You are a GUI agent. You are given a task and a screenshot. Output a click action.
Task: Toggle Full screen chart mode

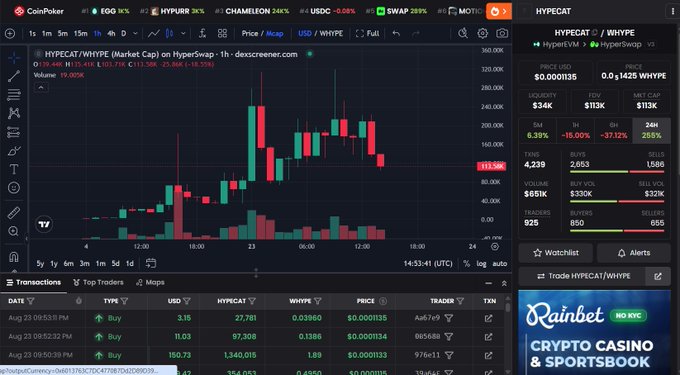[x=367, y=33]
